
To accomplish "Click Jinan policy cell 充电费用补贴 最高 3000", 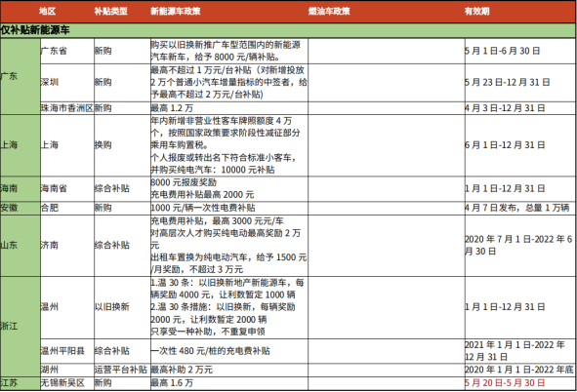I will tap(229, 245).
